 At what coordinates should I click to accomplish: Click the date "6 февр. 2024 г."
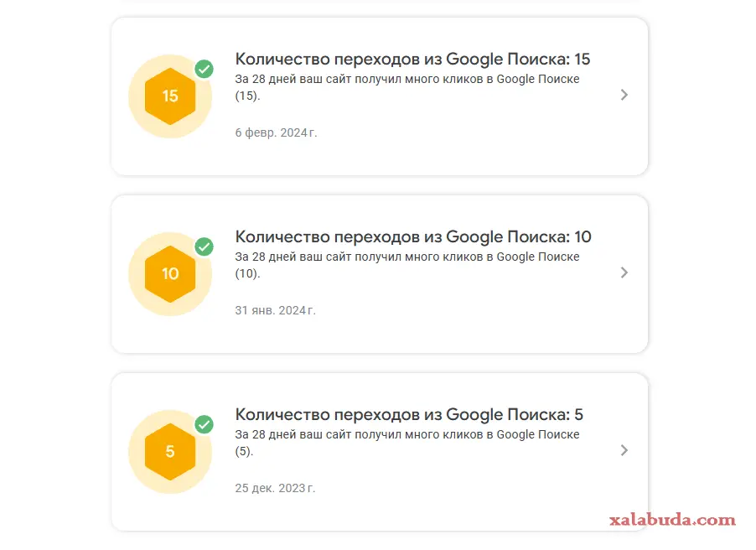click(276, 132)
